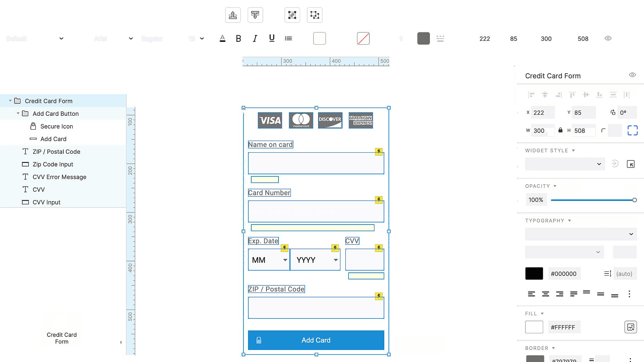Click the Bring to Front toolbar icon
Viewport: 644px width, 362px height.
pos(233,15)
